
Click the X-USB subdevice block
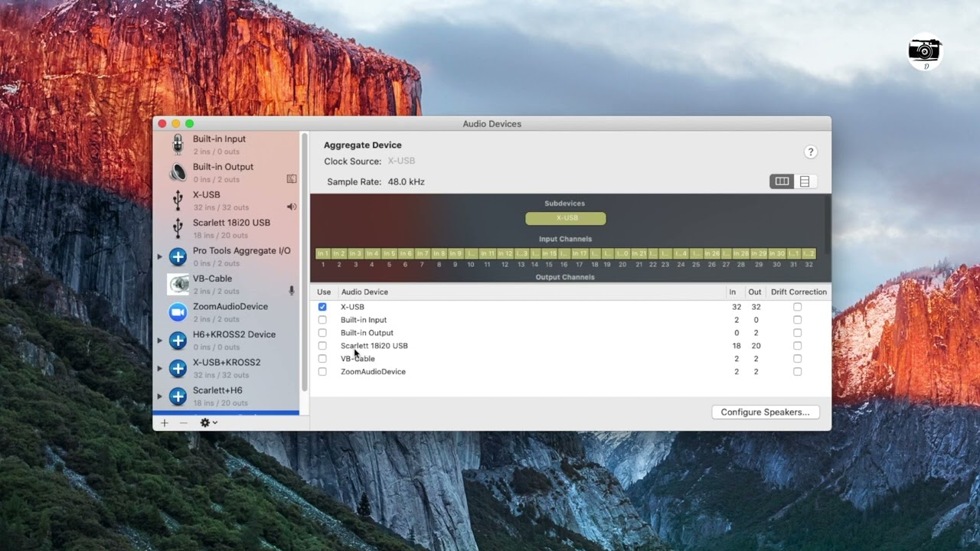(566, 218)
